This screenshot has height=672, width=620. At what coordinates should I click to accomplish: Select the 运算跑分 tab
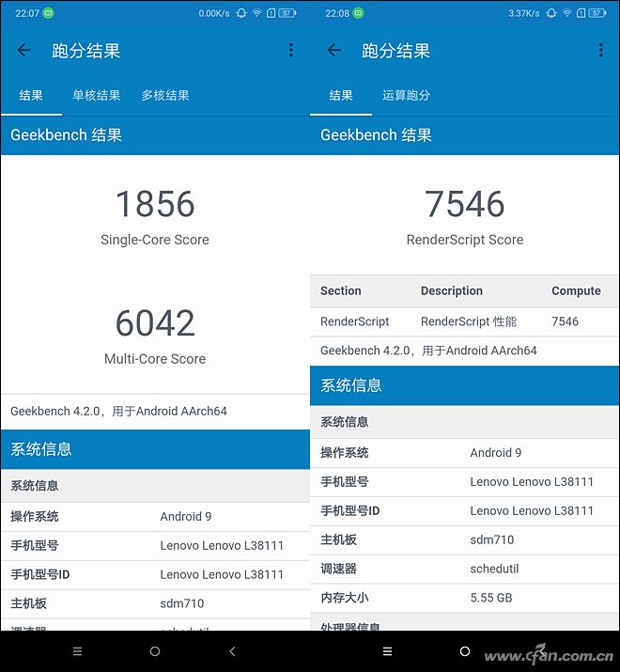click(x=406, y=95)
